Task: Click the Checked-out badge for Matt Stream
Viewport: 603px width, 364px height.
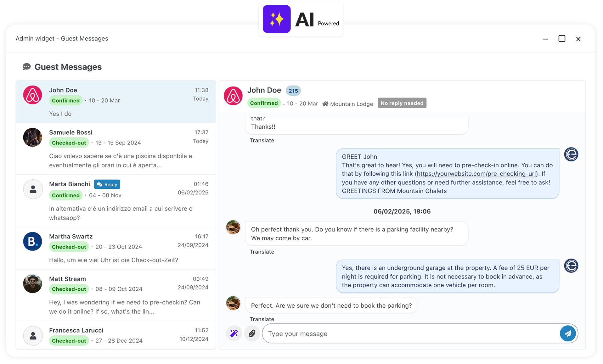Action: click(x=69, y=289)
